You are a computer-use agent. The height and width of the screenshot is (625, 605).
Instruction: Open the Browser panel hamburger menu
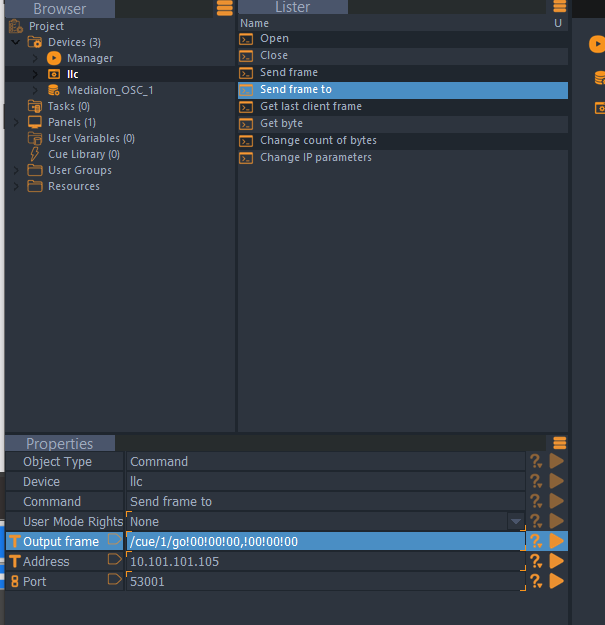pos(225,8)
